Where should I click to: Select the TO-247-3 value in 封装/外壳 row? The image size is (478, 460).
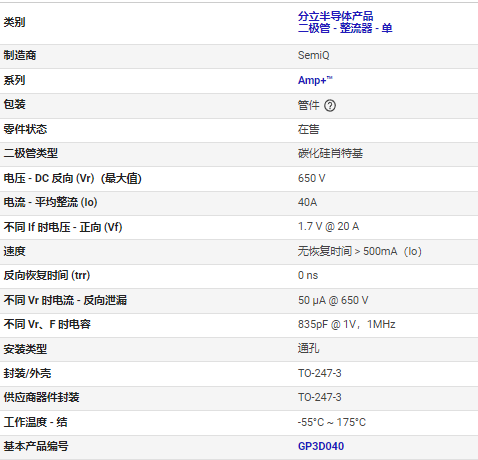tap(319, 373)
